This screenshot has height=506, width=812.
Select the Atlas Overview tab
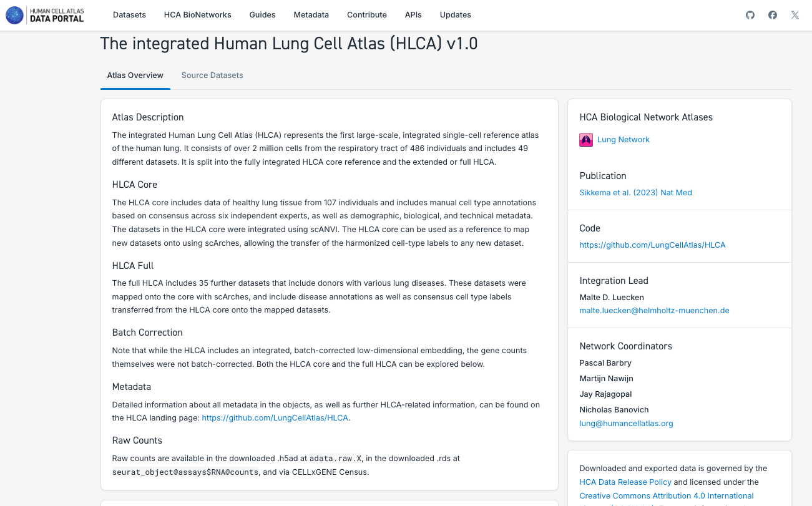tap(135, 75)
